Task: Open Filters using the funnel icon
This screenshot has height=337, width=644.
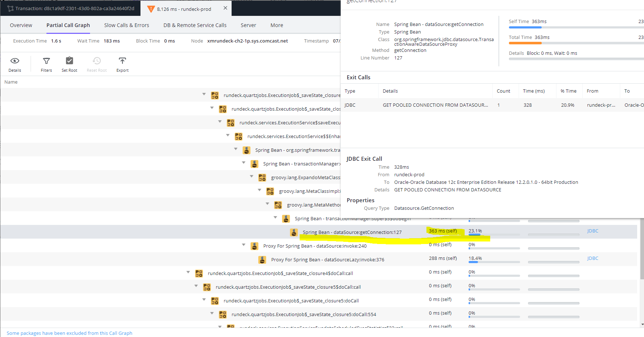Action: click(46, 64)
